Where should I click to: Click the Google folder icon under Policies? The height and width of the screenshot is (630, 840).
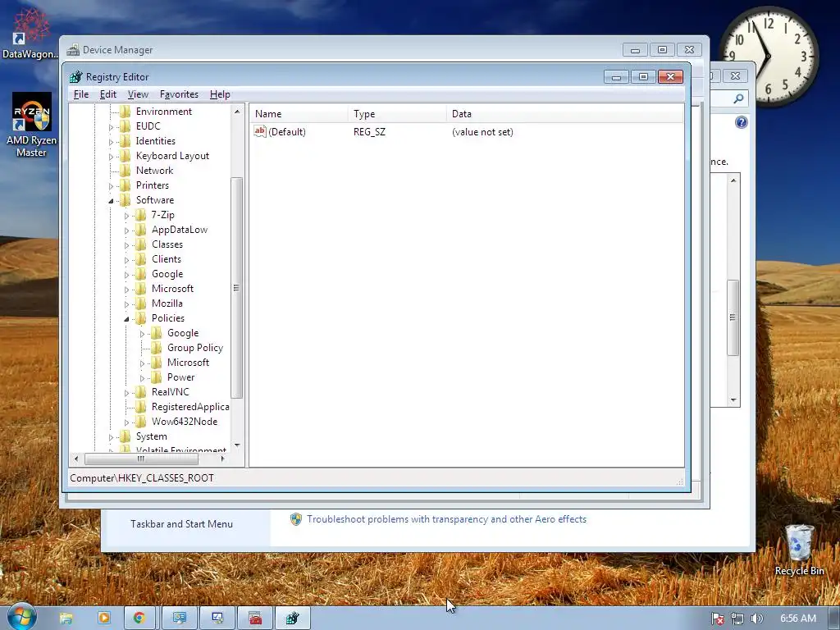[x=156, y=333]
